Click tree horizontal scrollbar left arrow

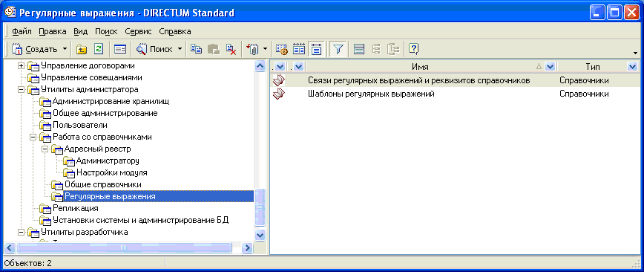[10, 247]
